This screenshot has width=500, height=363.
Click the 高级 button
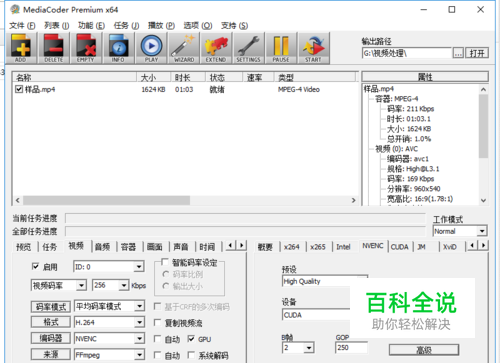(x=424, y=350)
